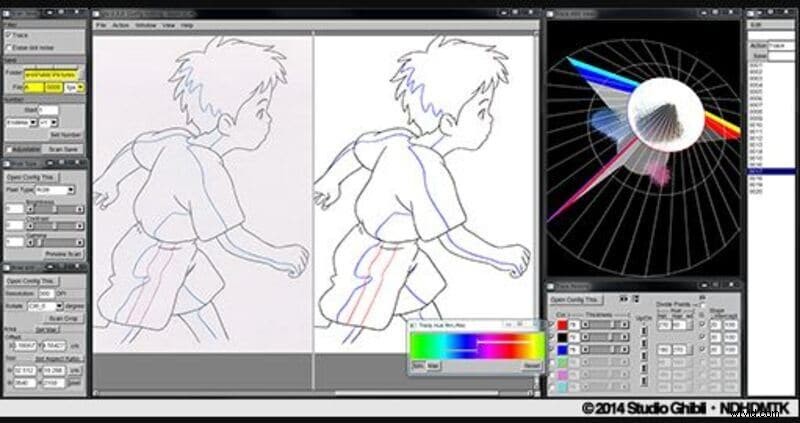Open the File menu

[x=101, y=25]
